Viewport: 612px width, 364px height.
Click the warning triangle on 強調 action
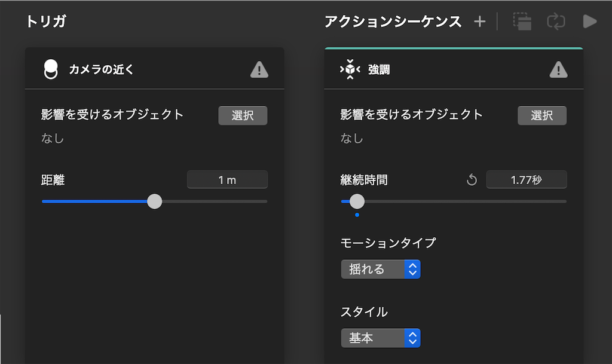tap(558, 70)
